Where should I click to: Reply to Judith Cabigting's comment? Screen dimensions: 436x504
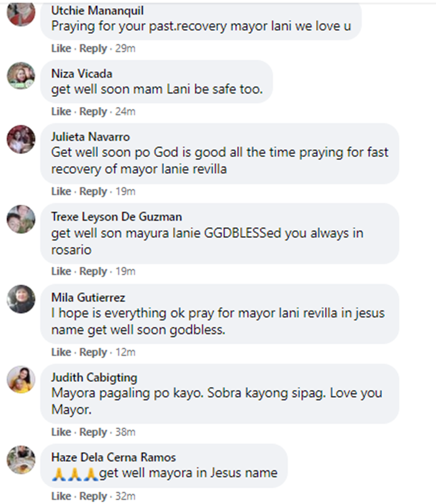93,432
